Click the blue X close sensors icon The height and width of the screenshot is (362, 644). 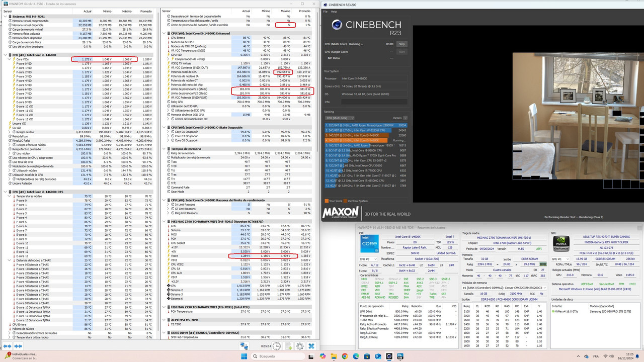[312, 346]
